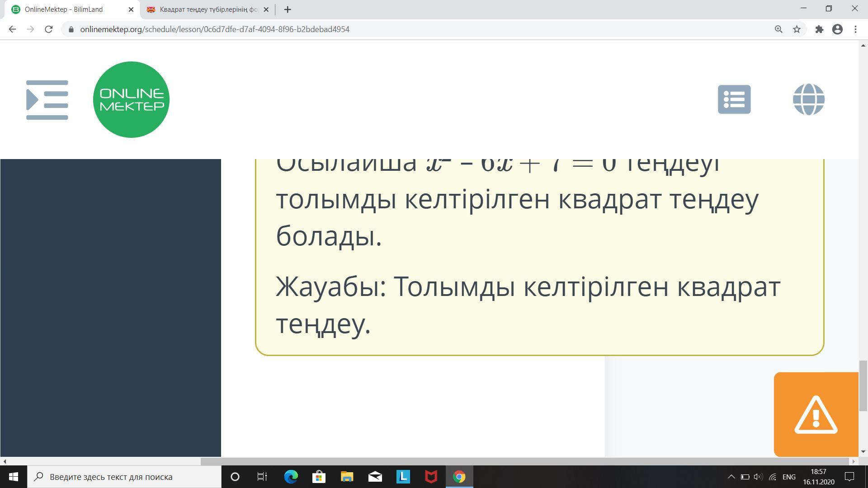
Task: Open the language globe icon
Action: pyautogui.click(x=808, y=99)
